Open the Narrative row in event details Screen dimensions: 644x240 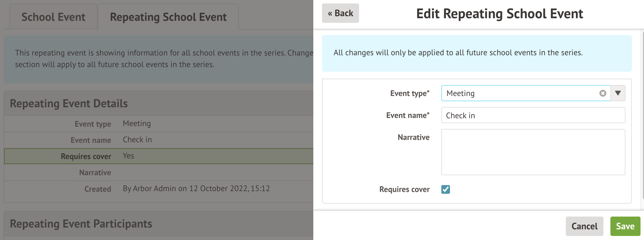pyautogui.click(x=159, y=173)
